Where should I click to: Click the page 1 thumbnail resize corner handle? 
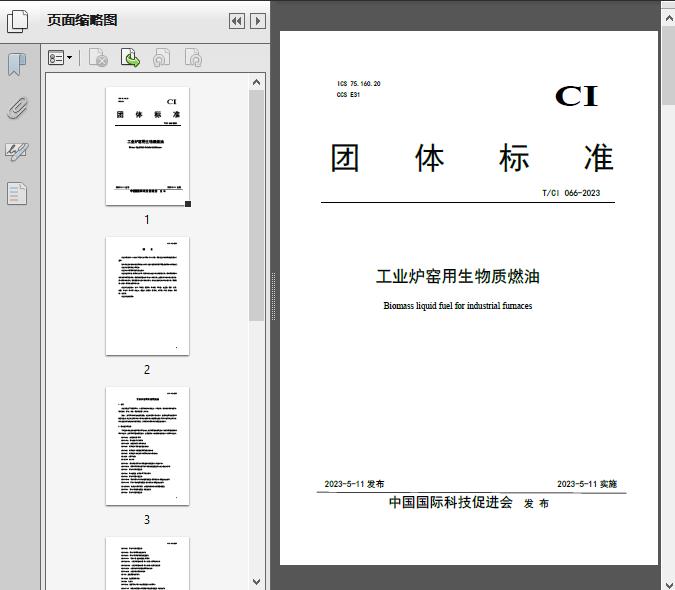pos(188,204)
